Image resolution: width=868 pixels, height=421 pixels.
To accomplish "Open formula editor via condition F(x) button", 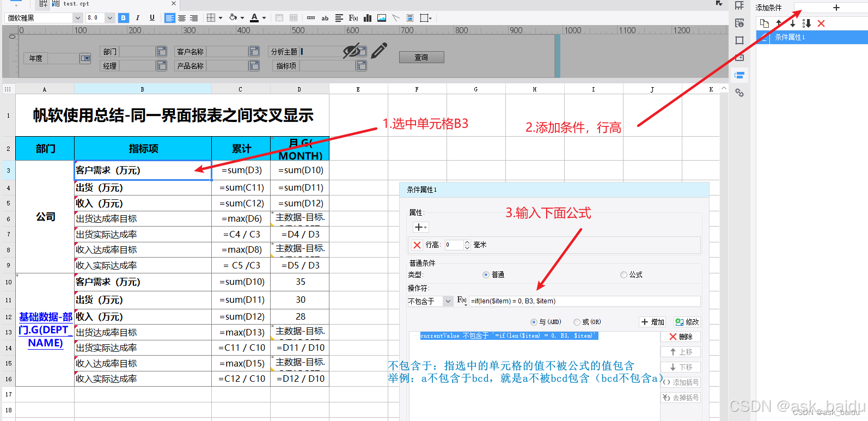I will (x=462, y=301).
